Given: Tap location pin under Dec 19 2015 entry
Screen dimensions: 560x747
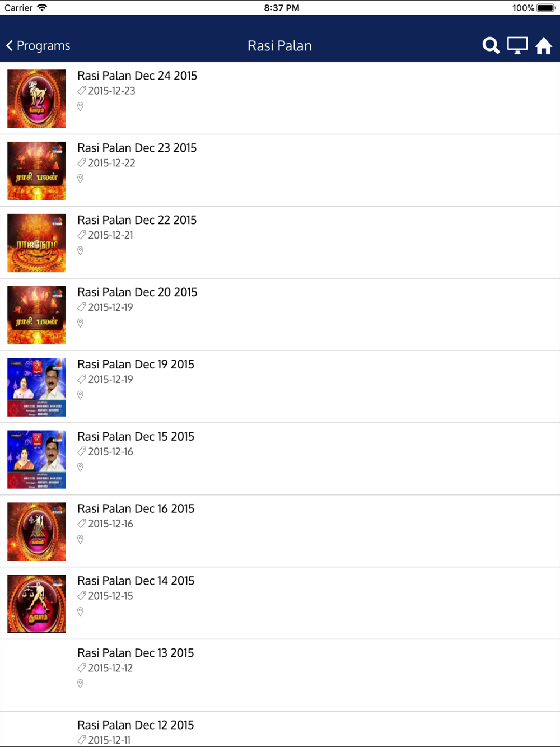Looking at the screenshot, I should click(x=81, y=395).
